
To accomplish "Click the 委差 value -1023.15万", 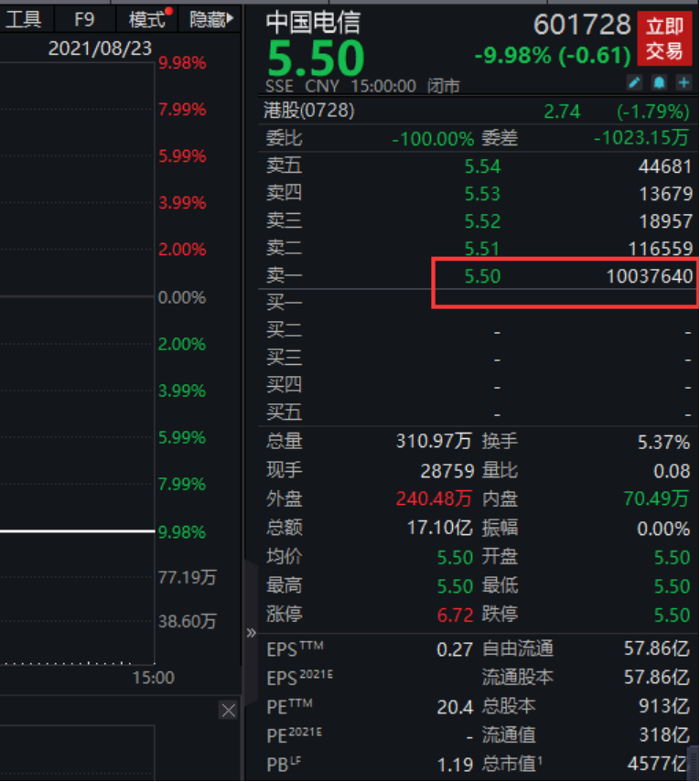I will coord(641,137).
